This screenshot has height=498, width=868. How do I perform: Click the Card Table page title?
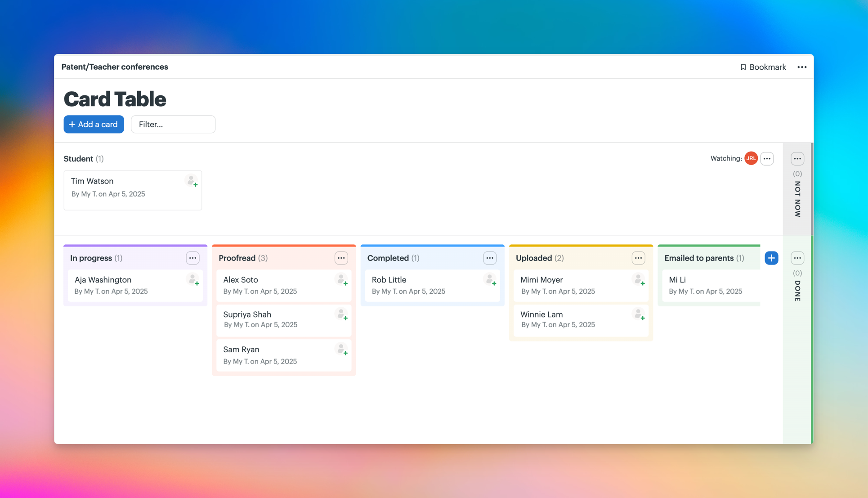(x=115, y=99)
